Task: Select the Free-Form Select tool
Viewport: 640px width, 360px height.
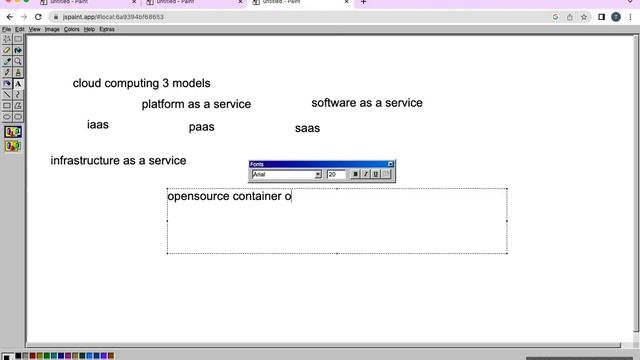Action: click(x=7, y=39)
